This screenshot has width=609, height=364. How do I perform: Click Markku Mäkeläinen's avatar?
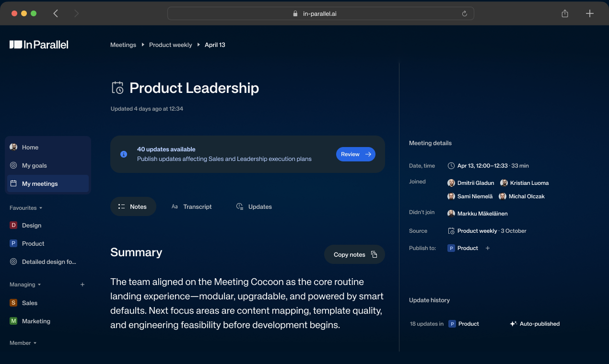tap(451, 214)
